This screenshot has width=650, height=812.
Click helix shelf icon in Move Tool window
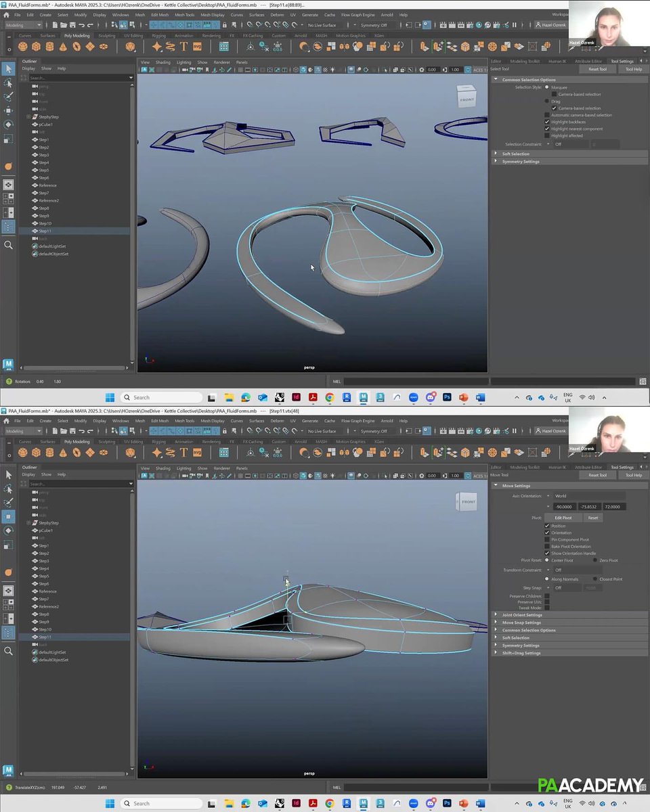pyautogui.click(x=171, y=453)
